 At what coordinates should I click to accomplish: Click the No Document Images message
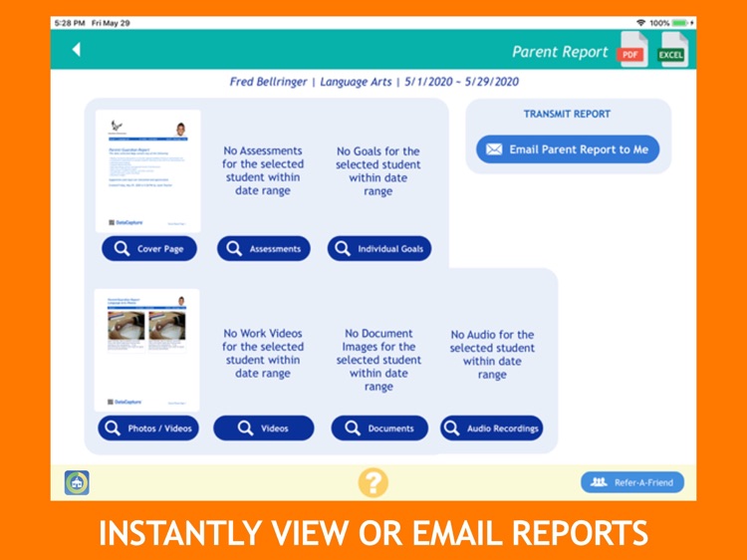click(378, 360)
